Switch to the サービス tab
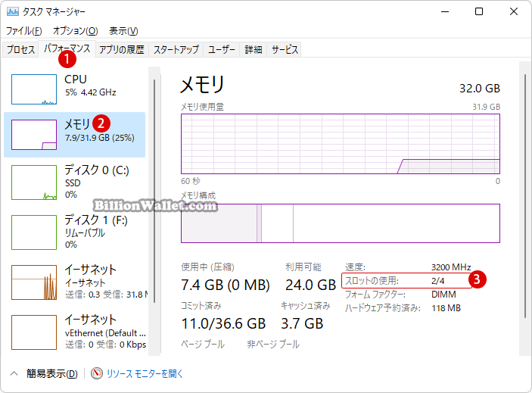Viewport: 532px width, 393px height. pos(285,49)
